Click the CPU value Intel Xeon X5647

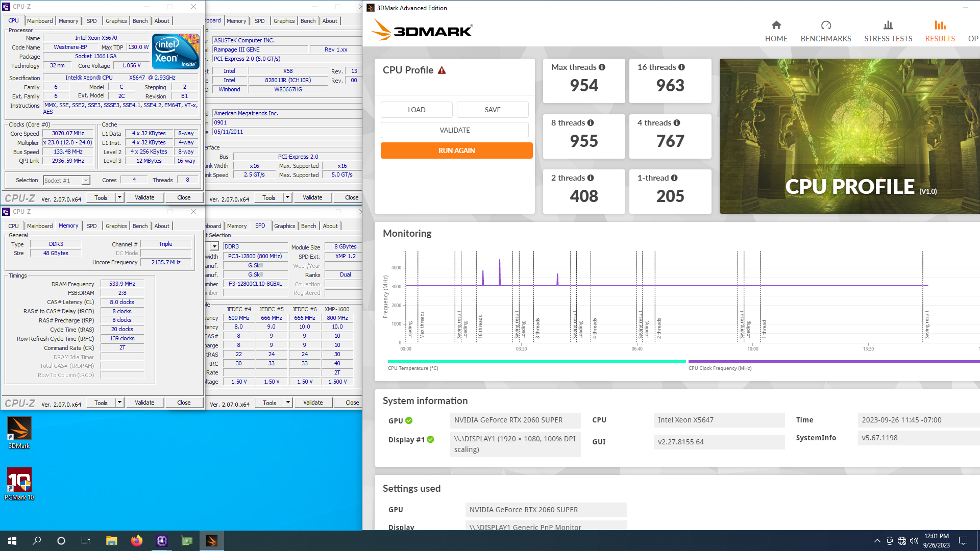[x=719, y=420]
